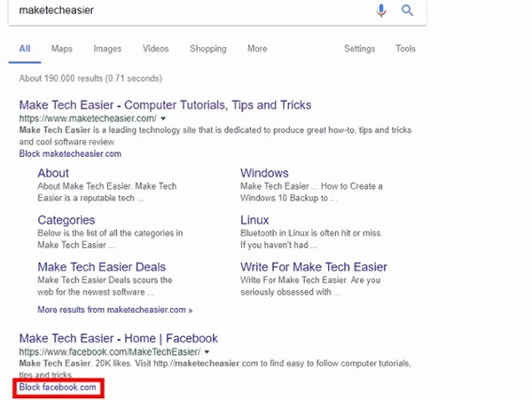This screenshot has width=532, height=400.
Task: Click the Block maketecheasier.com link
Action: click(x=70, y=153)
